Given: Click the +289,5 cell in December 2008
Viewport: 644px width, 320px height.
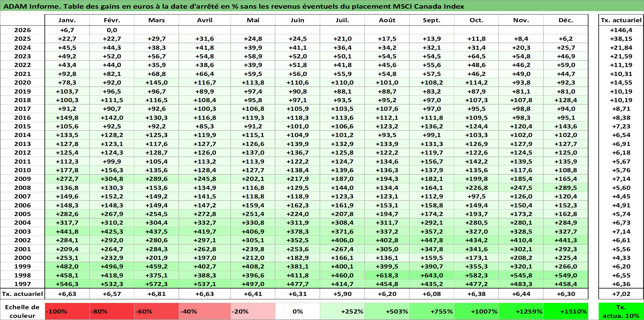Looking at the screenshot, I should tap(566, 188).
